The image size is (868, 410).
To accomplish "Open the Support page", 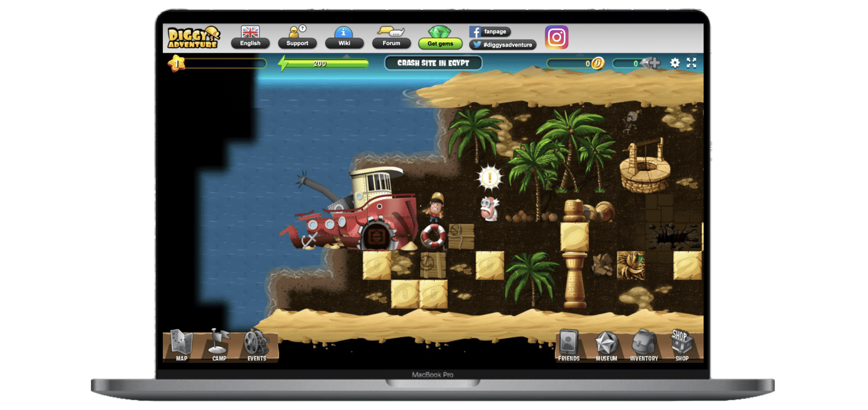I will click(297, 37).
